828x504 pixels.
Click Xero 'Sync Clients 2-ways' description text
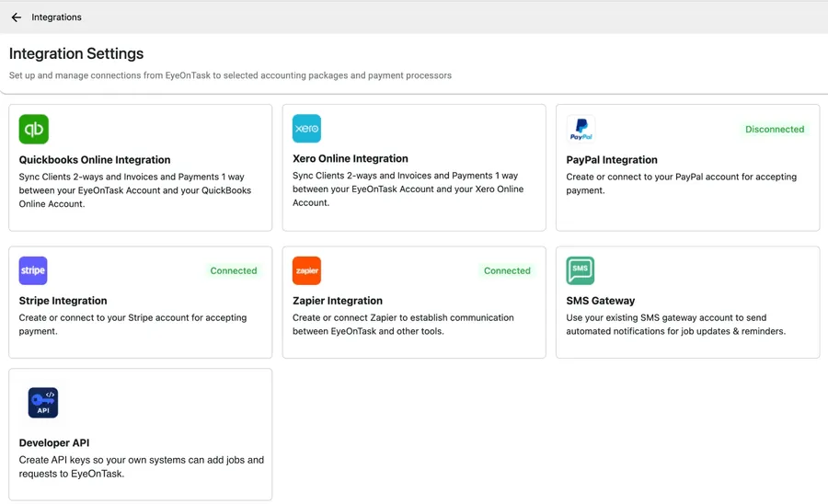408,189
